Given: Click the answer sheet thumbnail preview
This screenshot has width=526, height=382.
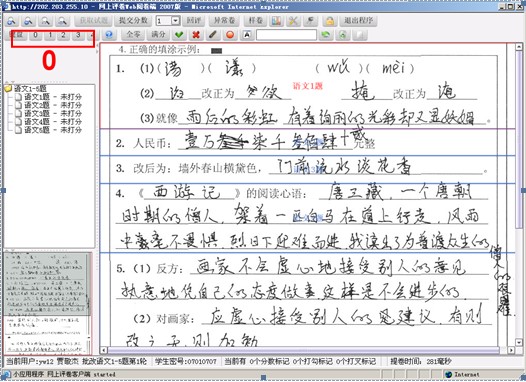Looking at the screenshot, I should 48,303.
